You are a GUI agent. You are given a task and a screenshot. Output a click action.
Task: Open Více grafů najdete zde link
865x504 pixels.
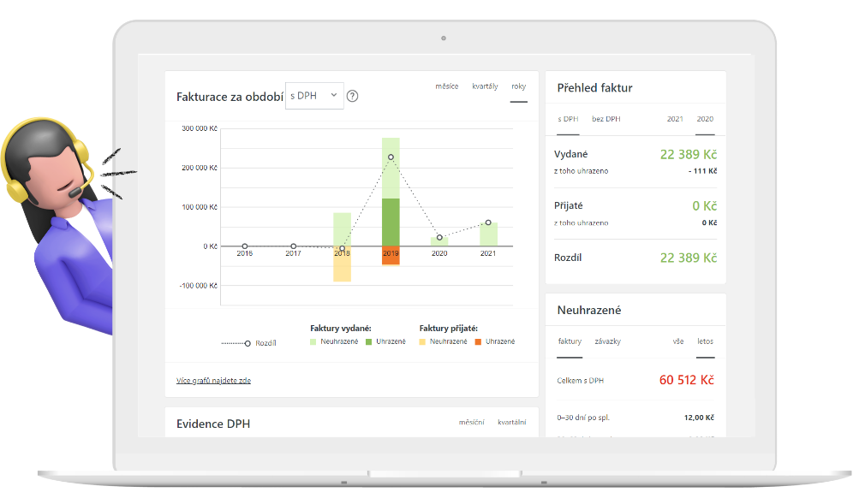pos(213,380)
